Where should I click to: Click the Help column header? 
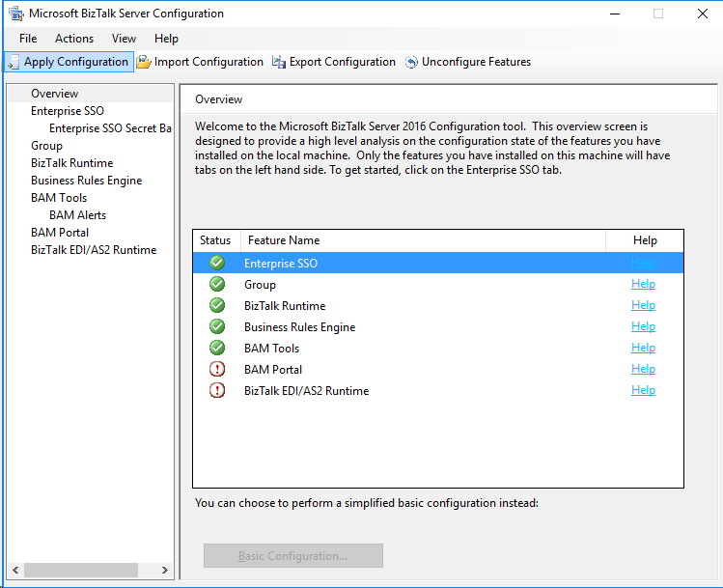(x=645, y=240)
